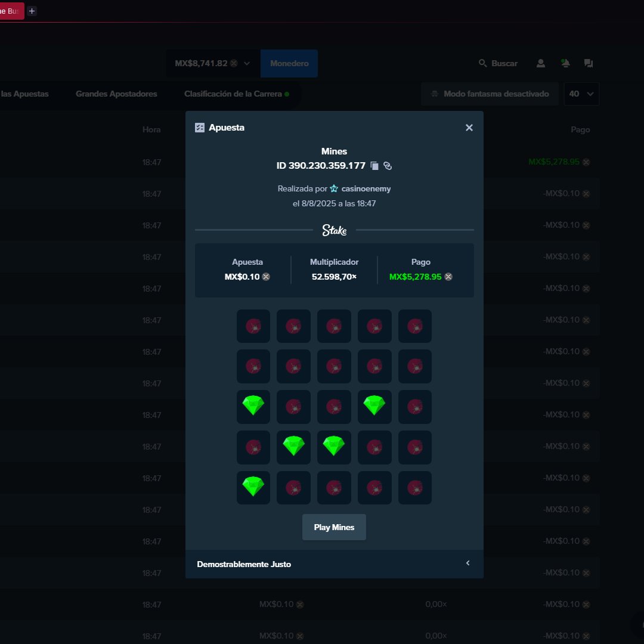644x644 pixels.
Task: Expand the Demostrablemente Justo section
Action: pos(335,564)
